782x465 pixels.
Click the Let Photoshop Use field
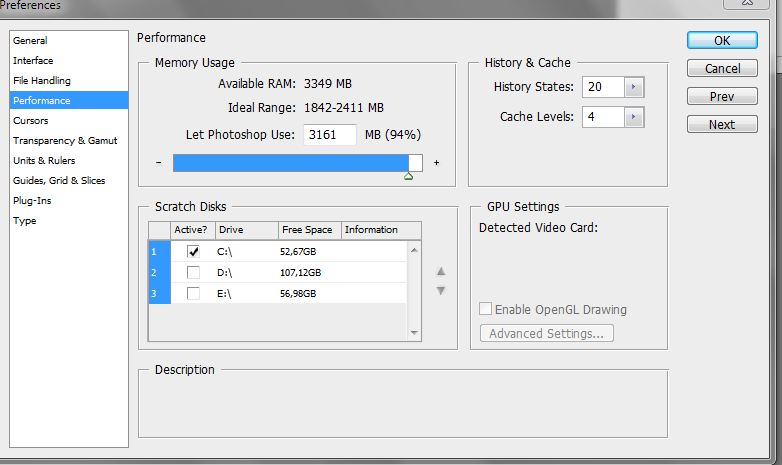tap(330, 135)
